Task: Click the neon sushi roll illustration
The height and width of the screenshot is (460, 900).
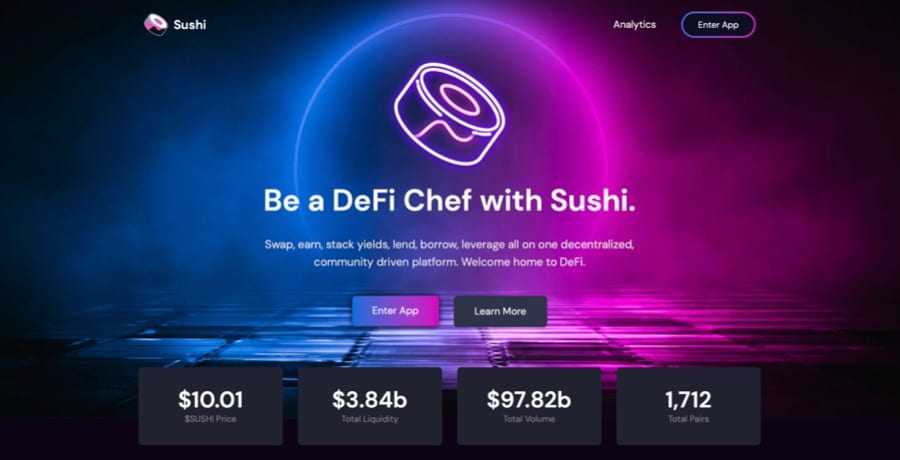Action: tap(449, 114)
